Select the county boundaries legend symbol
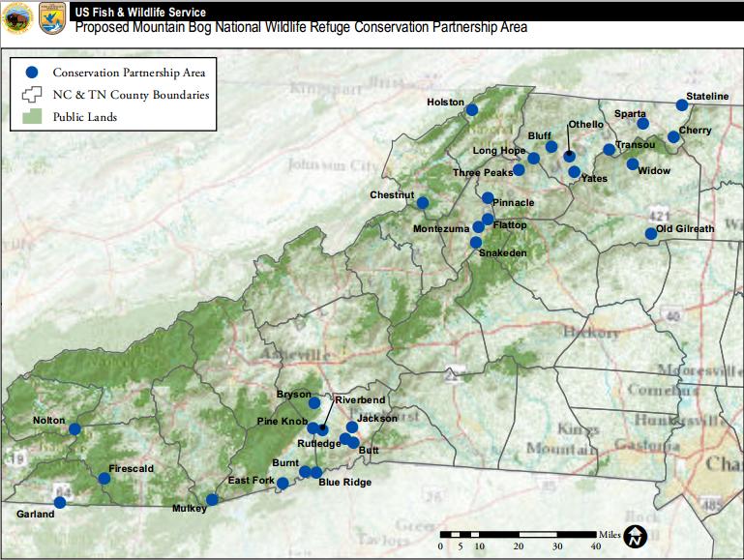The image size is (744, 560). tap(32, 95)
